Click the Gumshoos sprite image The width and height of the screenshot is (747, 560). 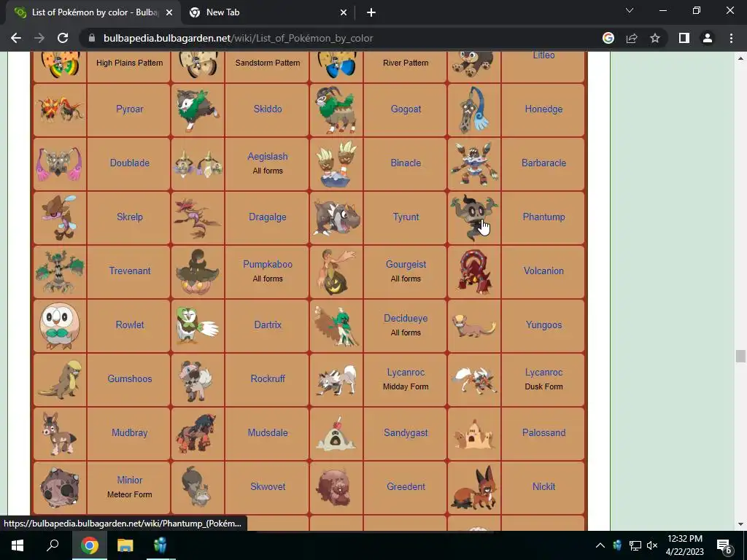[x=60, y=379]
